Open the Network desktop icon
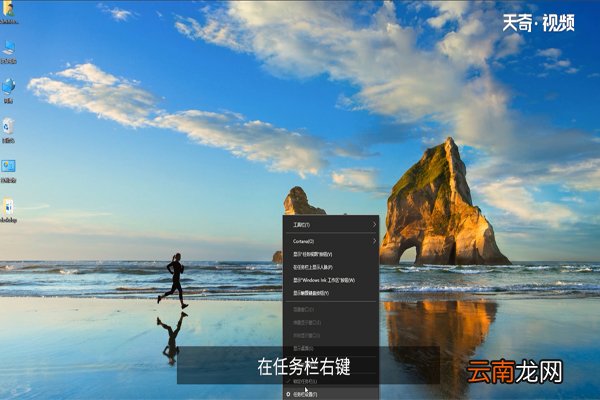 click(8, 91)
